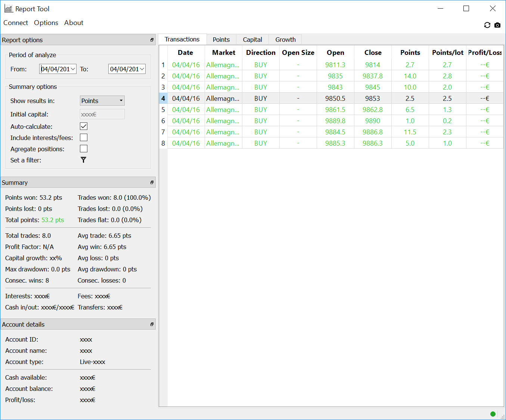
Task: Click the camera screenshot icon
Action: 497,25
